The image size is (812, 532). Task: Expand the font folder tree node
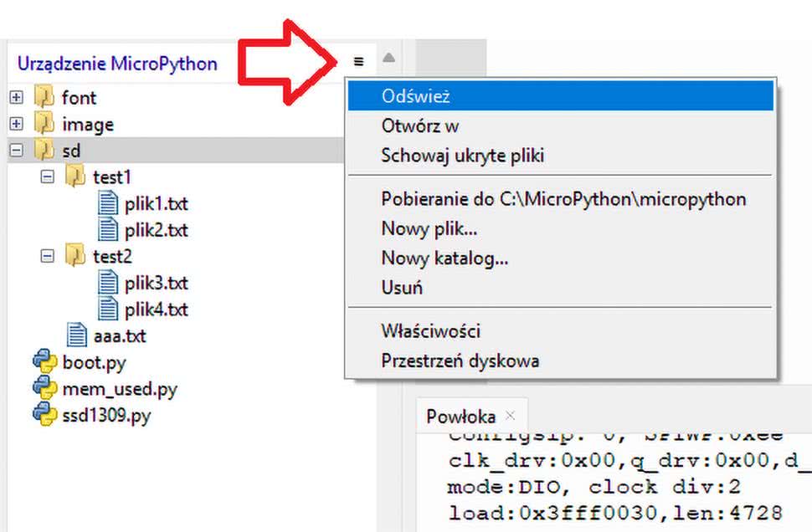click(16, 98)
